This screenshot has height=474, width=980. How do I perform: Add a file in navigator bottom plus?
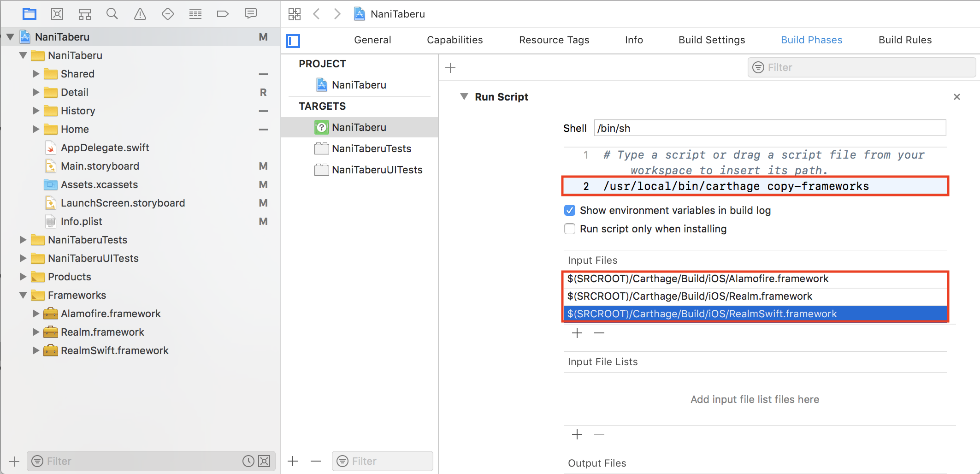click(14, 461)
